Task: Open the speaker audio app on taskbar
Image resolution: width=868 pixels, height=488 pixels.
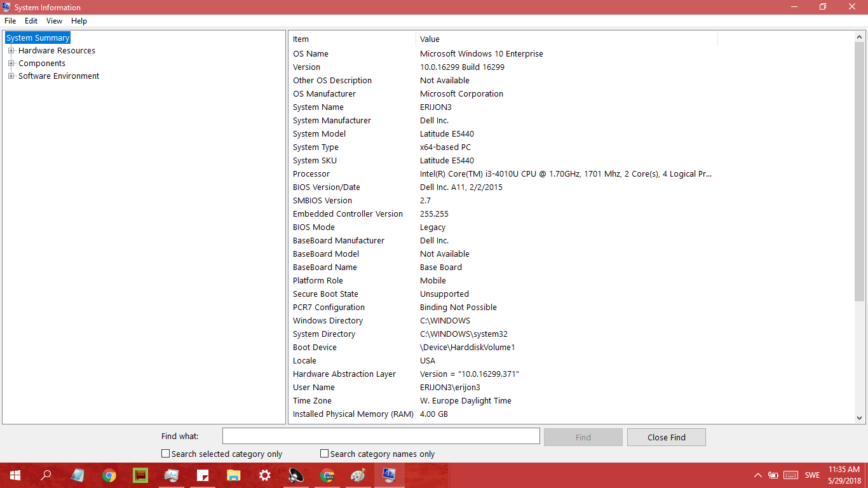Action: coord(296,475)
